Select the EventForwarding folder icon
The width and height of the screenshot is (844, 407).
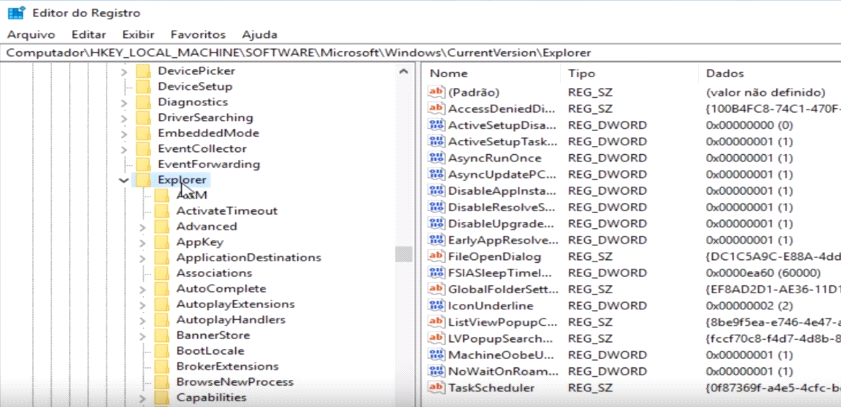143,164
